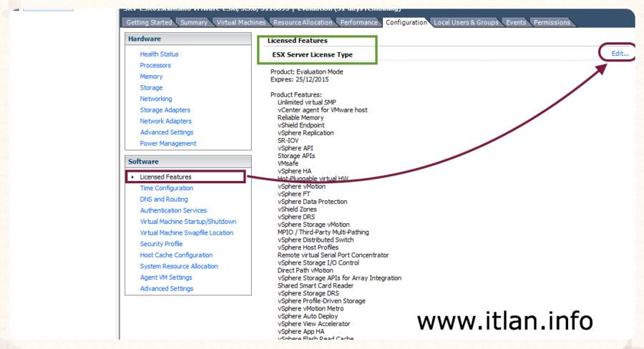Viewport: 644px width, 349px height.
Task: Select Processors under Hardware
Action: click(155, 65)
